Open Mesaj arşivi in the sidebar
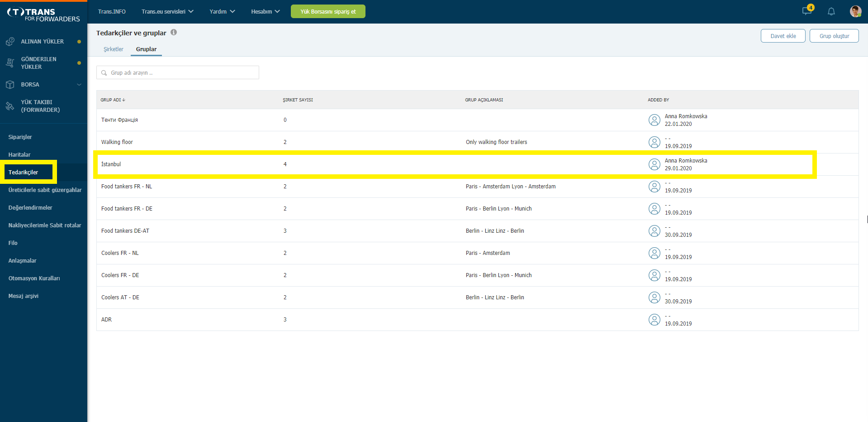 [x=23, y=296]
